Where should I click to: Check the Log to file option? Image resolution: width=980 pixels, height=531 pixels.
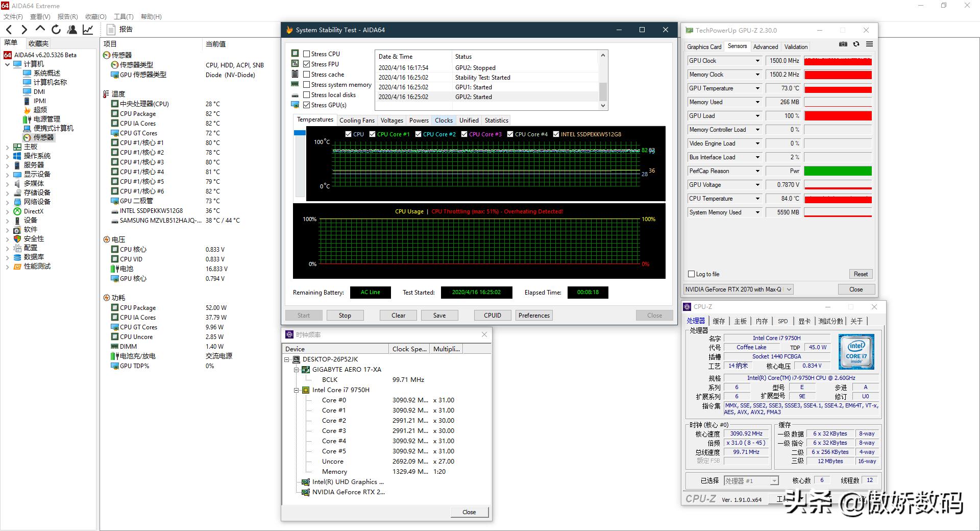pos(692,274)
